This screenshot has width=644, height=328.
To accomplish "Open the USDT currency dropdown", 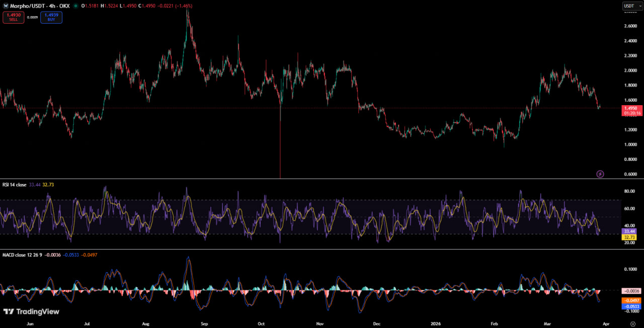I will pos(632,6).
